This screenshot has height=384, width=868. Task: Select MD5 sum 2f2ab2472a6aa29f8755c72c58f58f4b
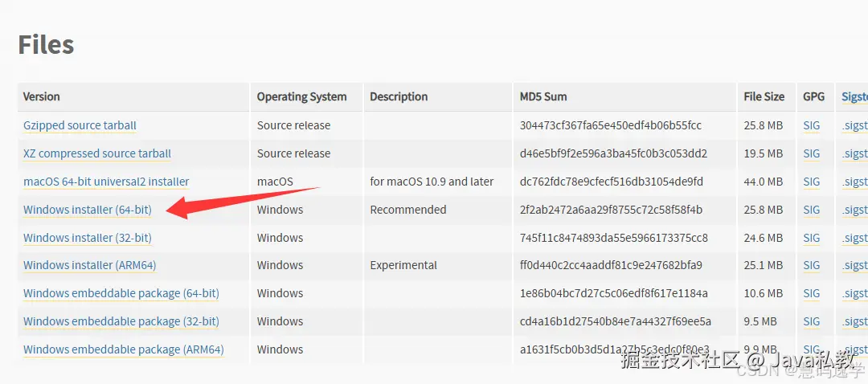(611, 210)
